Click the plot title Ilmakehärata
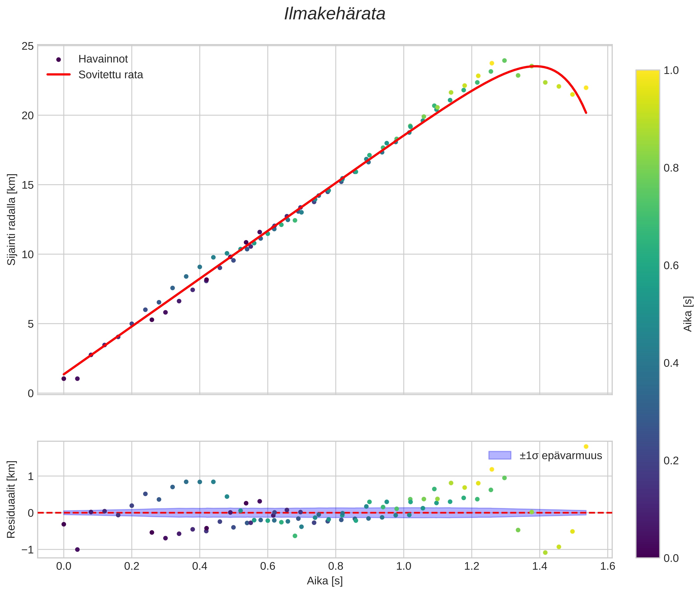 pyautogui.click(x=334, y=14)
